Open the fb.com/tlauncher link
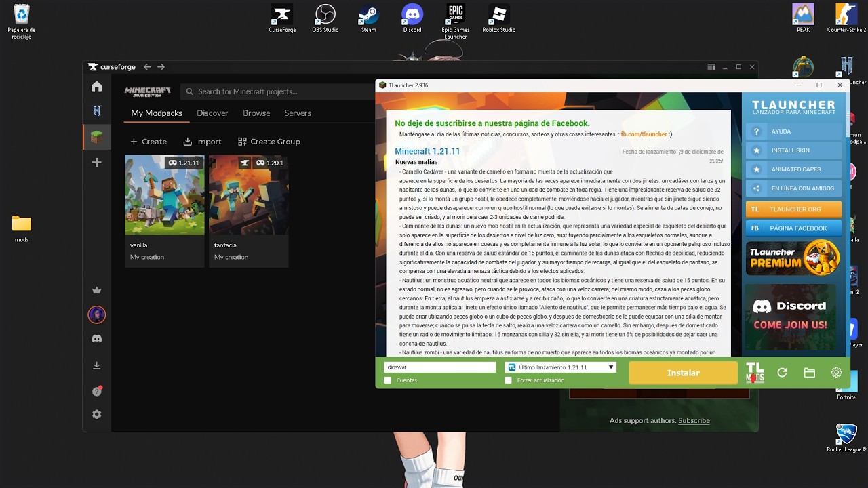The image size is (868, 488). (644, 134)
